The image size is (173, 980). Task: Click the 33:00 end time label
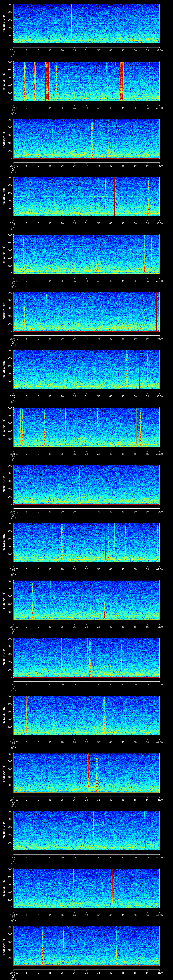(x=159, y=108)
